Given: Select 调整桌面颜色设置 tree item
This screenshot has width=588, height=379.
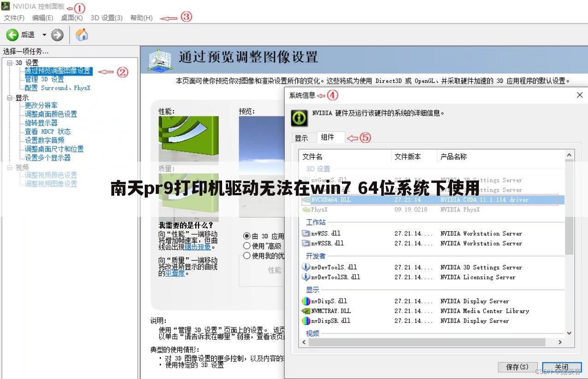Looking at the screenshot, I should pos(51,114).
